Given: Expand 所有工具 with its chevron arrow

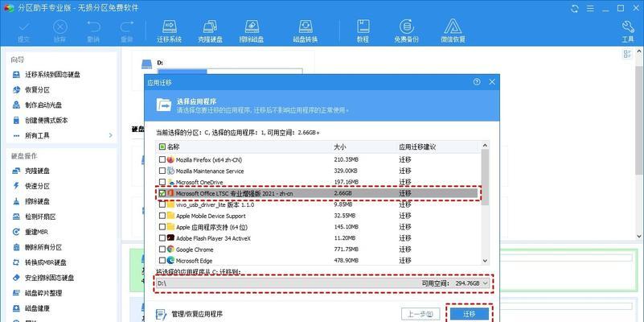Looking at the screenshot, I should pos(110,135).
